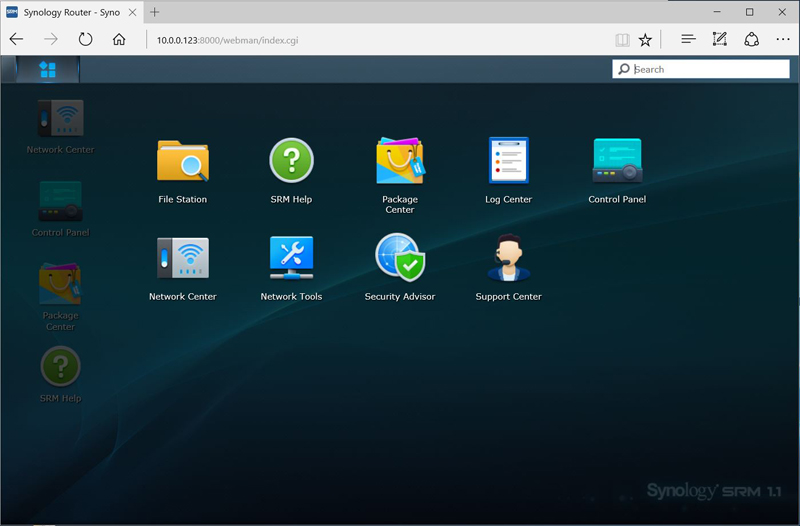Screen dimensions: 800x526
Task: Open the browser Hub panel
Action: tap(688, 39)
